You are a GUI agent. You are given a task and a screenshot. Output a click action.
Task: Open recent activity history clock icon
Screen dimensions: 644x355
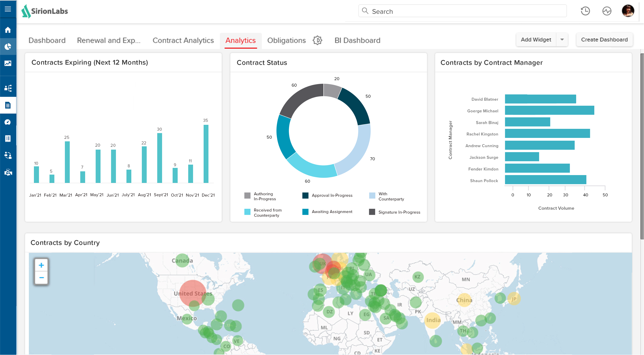coord(585,11)
